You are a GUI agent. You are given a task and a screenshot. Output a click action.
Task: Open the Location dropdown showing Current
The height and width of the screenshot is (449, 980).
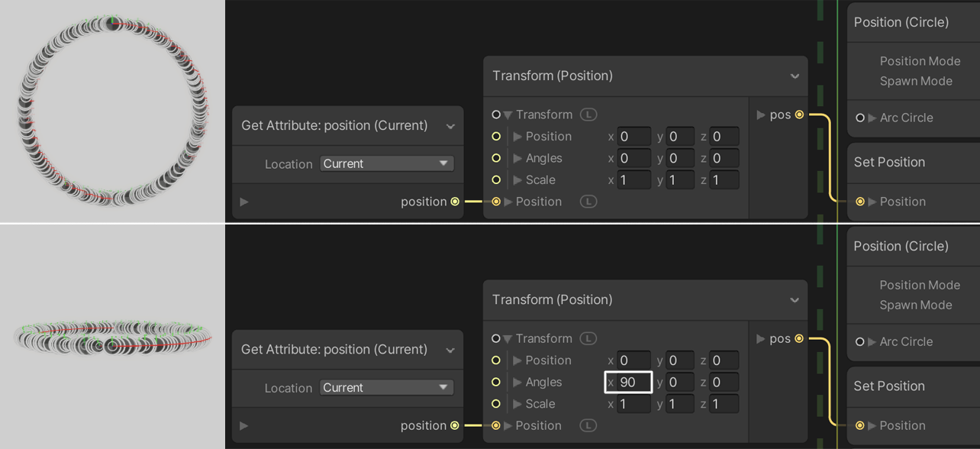(x=386, y=163)
